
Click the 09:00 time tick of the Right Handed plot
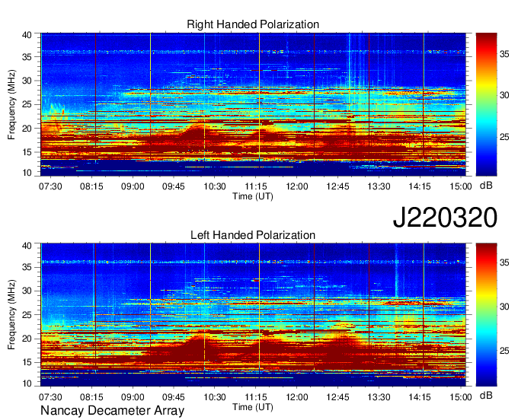[x=133, y=186]
